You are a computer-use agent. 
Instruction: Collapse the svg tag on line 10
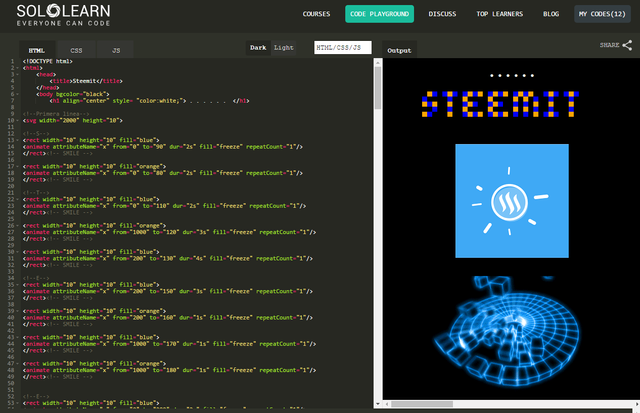[18, 120]
